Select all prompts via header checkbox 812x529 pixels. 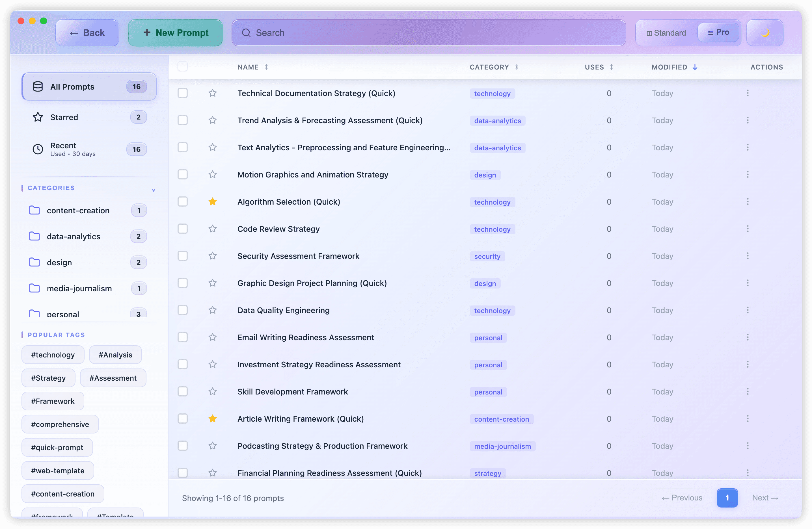pos(183,66)
